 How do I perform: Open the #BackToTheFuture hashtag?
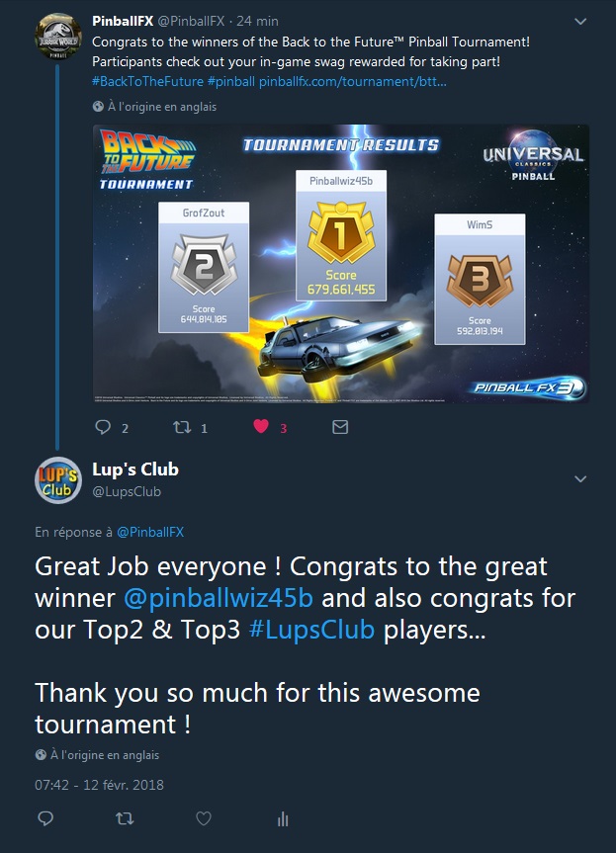pyautogui.click(x=147, y=82)
